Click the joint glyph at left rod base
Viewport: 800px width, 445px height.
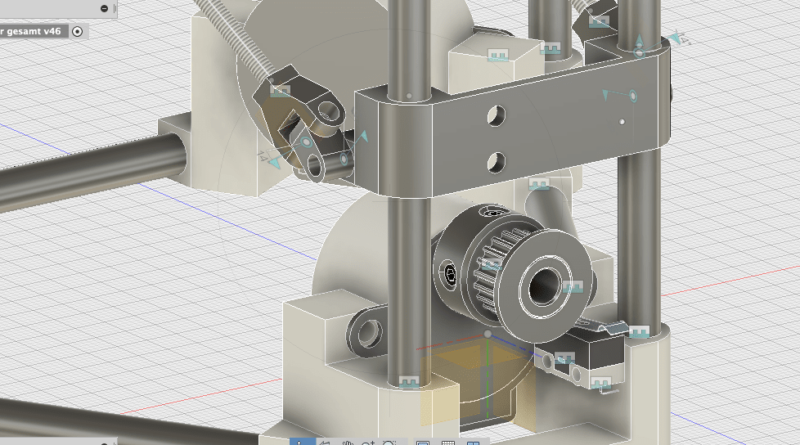coord(408,382)
